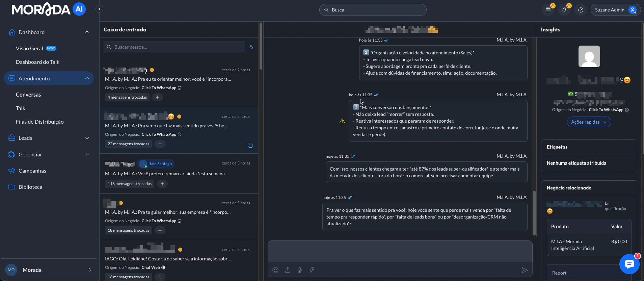
Task: Click the Insights panel heading
Action: pos(551,29)
